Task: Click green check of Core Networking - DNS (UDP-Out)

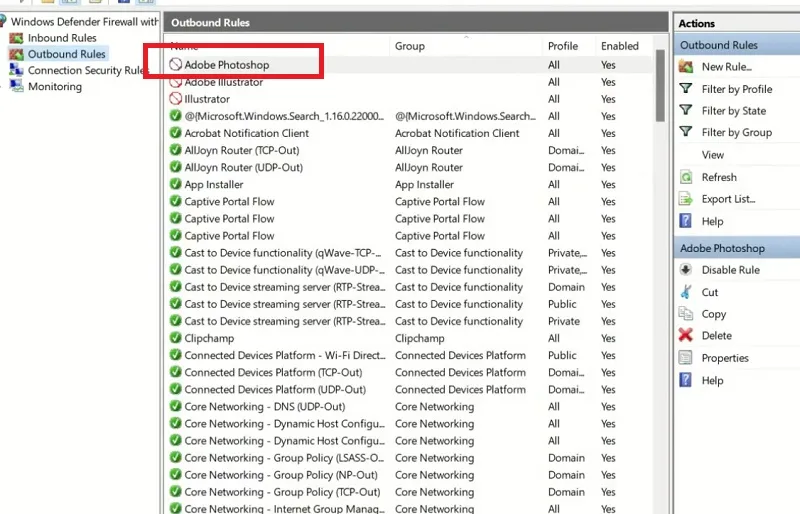Action: [x=176, y=406]
